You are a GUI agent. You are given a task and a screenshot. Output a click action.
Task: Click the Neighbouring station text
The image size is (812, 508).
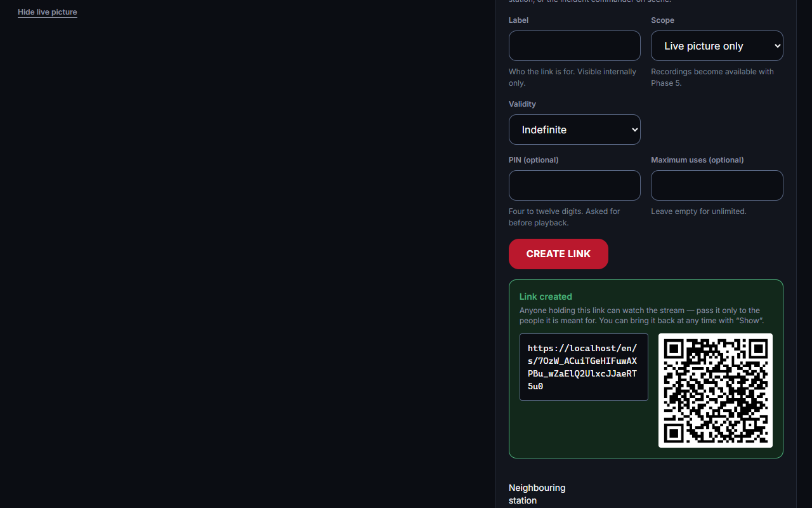tap(537, 494)
